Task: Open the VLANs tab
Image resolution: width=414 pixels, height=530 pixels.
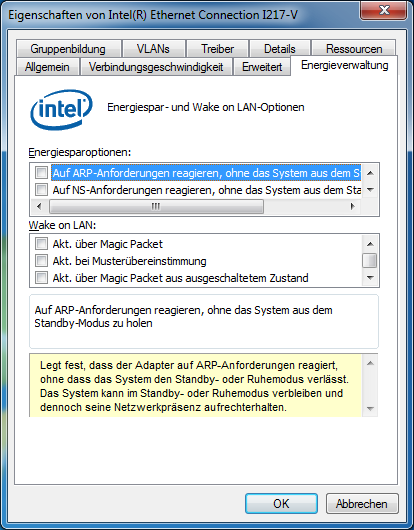Action: pyautogui.click(x=153, y=49)
